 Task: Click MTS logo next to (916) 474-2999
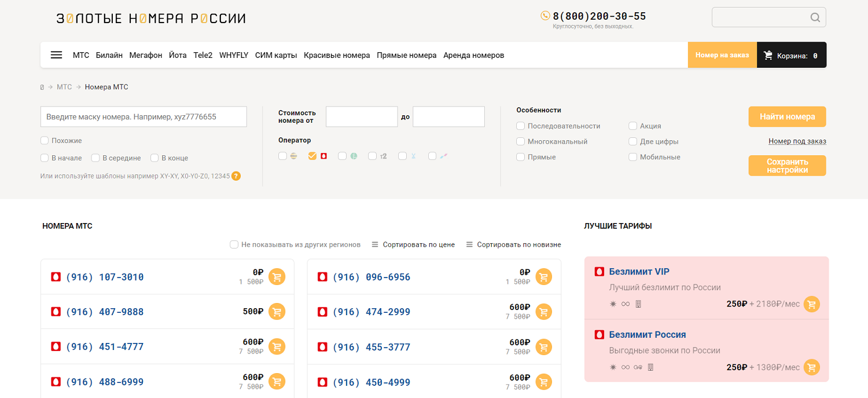[322, 312]
